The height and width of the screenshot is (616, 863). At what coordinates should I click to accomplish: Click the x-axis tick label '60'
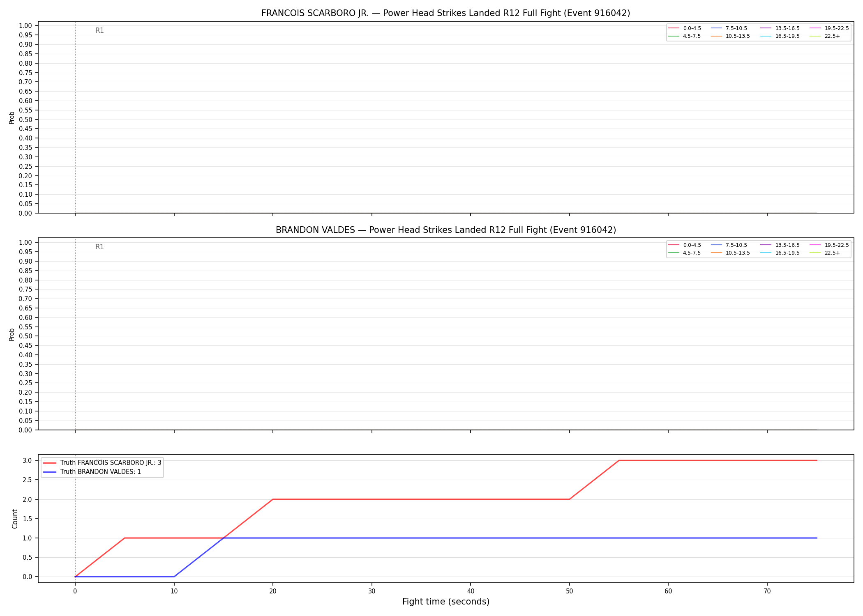668,591
